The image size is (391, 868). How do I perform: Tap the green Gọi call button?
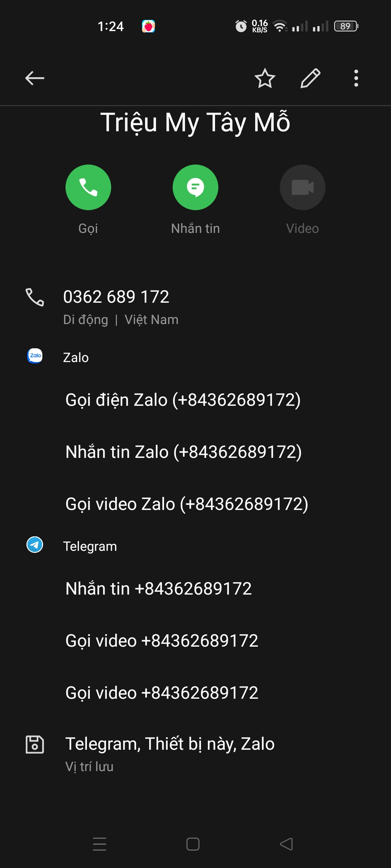[88, 187]
